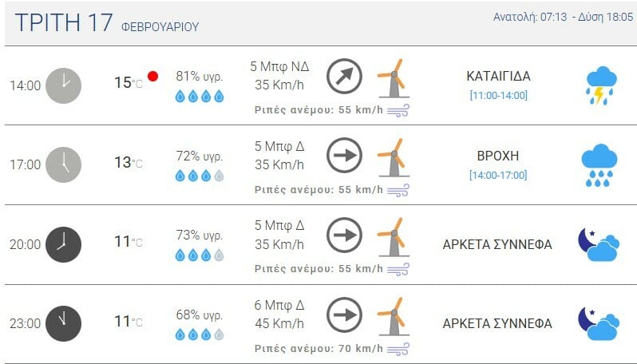637x364 pixels.
Task: Click the red dot beside 15°C
Action: point(152,77)
